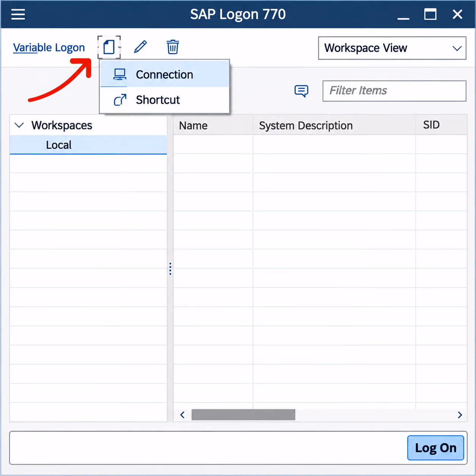Click the Variable Logon link
Viewport: 476px width, 476px height.
(49, 47)
